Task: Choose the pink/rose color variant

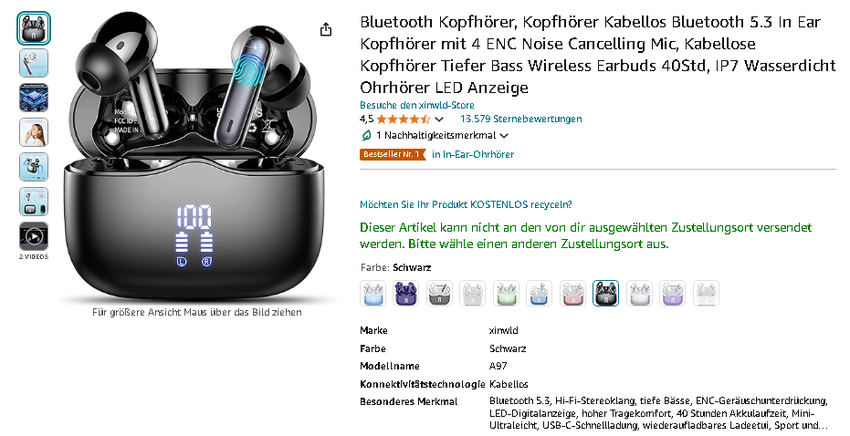Action: pyautogui.click(x=572, y=293)
